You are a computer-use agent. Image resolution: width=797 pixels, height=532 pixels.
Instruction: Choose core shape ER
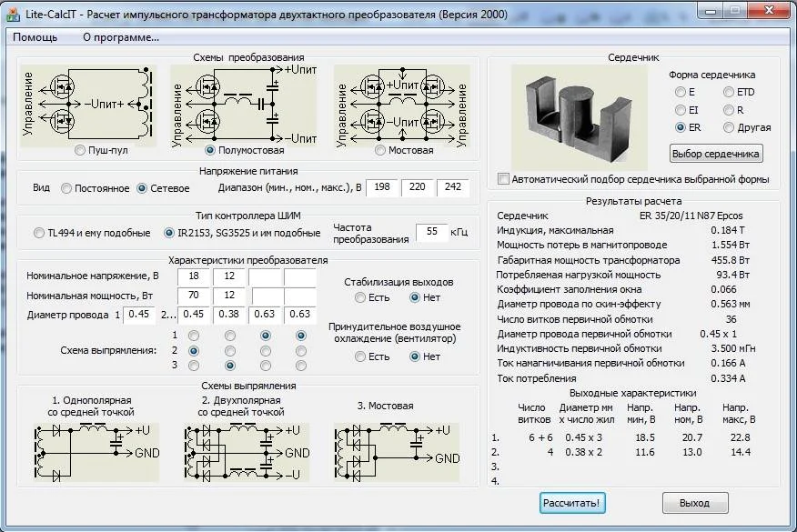[681, 127]
